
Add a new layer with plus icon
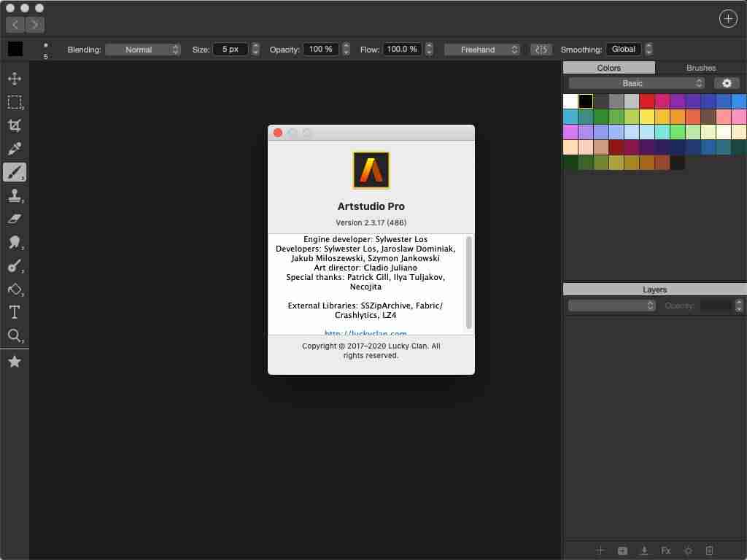(600, 551)
